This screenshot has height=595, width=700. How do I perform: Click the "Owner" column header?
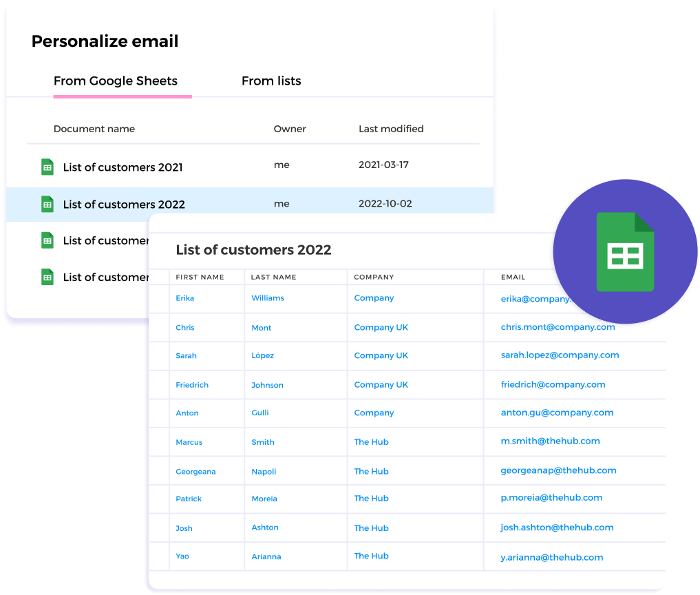click(289, 129)
